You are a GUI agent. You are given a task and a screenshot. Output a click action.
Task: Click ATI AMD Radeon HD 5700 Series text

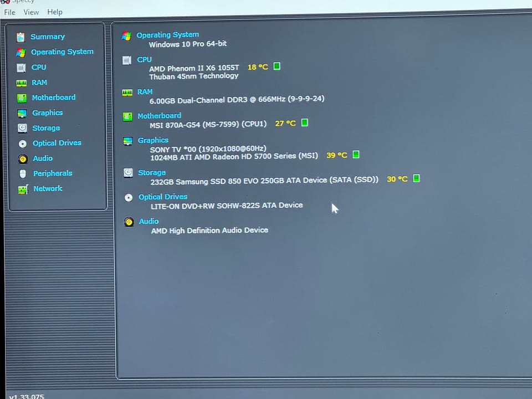(234, 157)
